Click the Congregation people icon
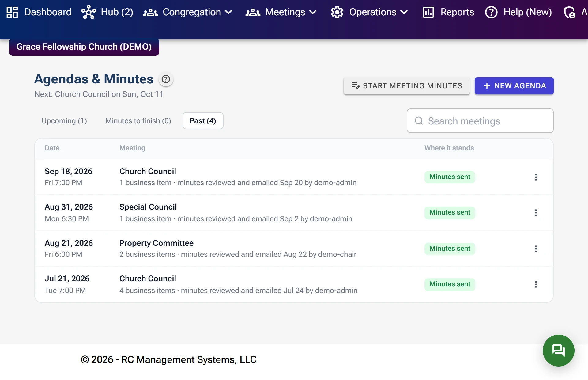588x380 pixels. (150, 12)
